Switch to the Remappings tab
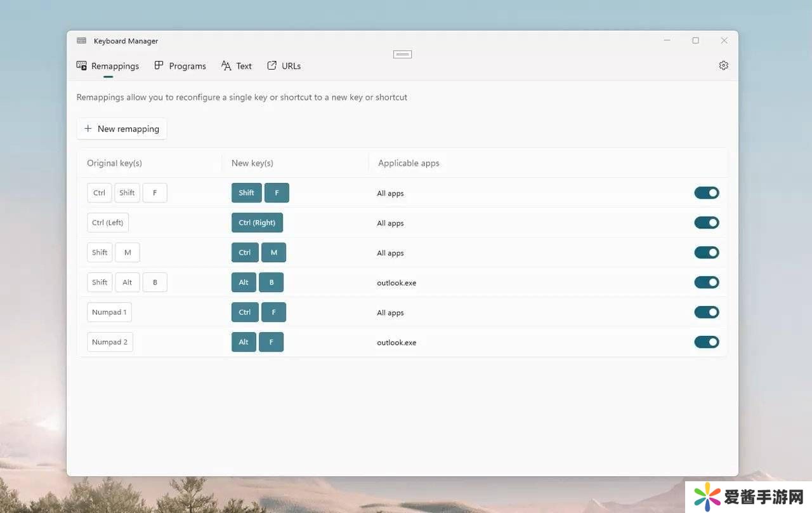Viewport: 812px width, 513px height. [x=108, y=66]
